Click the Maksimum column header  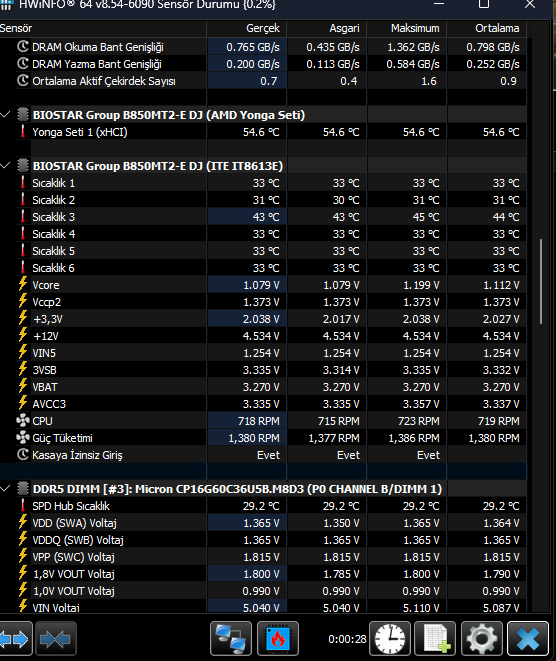click(407, 28)
